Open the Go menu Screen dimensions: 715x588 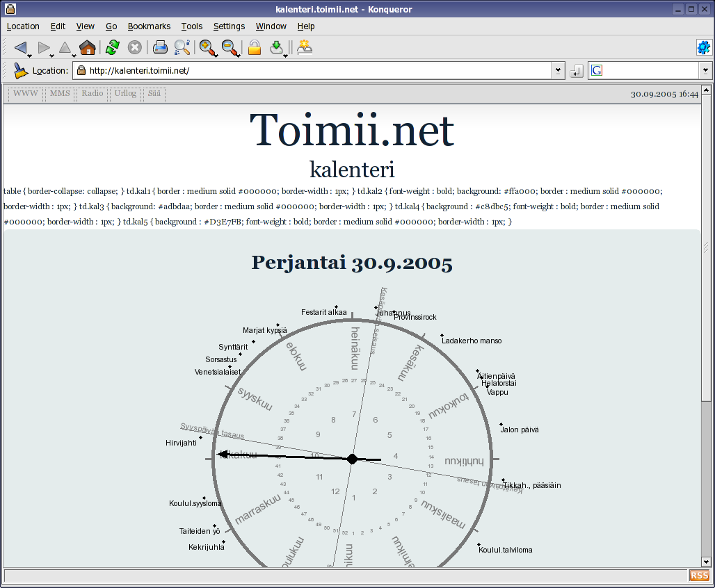click(111, 26)
